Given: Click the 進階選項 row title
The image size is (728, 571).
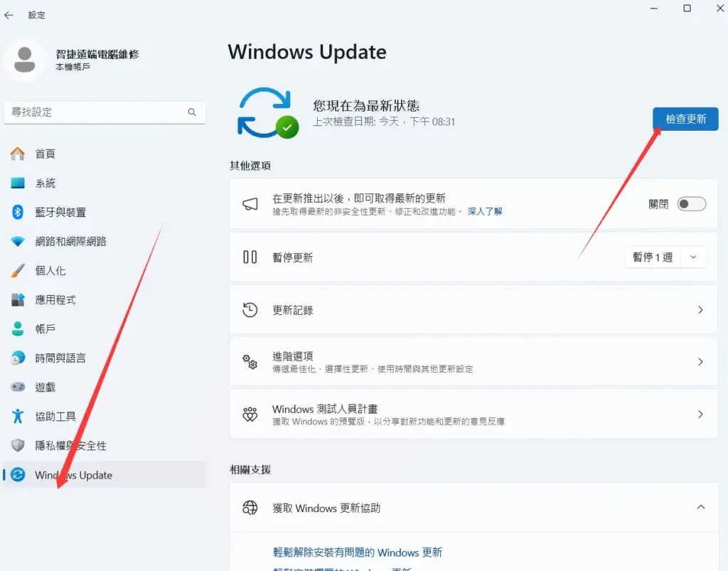Looking at the screenshot, I should pos(292,356).
